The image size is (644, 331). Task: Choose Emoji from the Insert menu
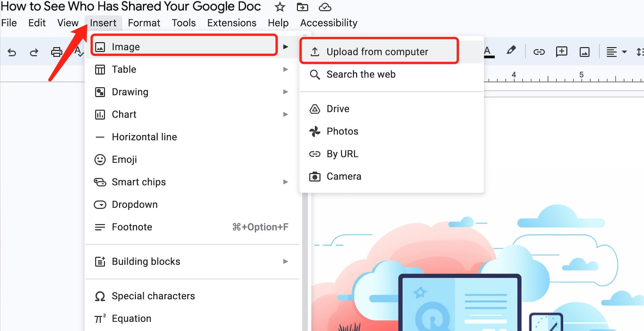pyautogui.click(x=192, y=159)
